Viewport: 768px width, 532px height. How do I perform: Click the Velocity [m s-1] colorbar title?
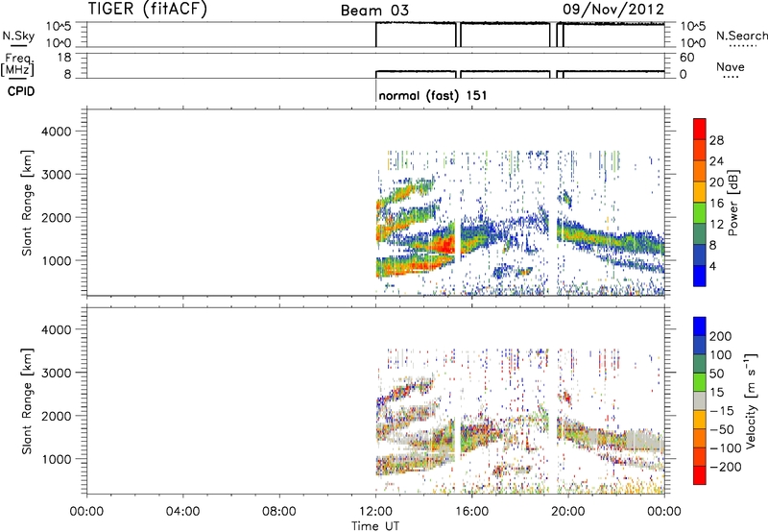(x=752, y=400)
